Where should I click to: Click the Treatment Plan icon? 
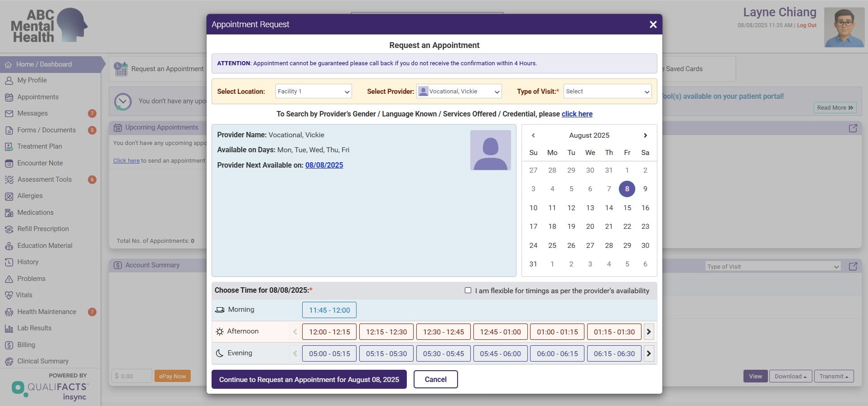click(9, 147)
